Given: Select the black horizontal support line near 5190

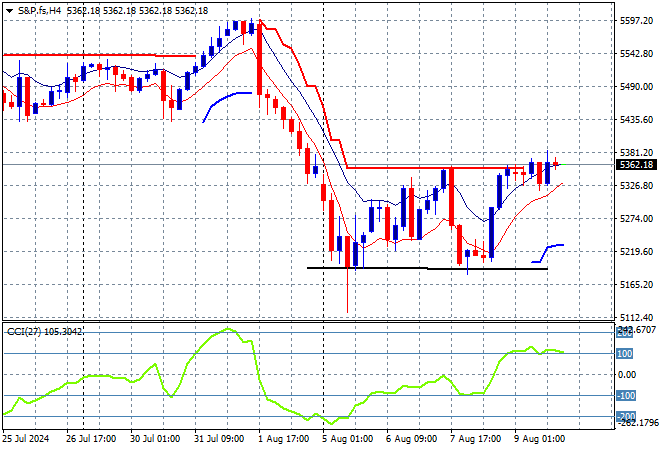Looking at the screenshot, I should tap(427, 268).
